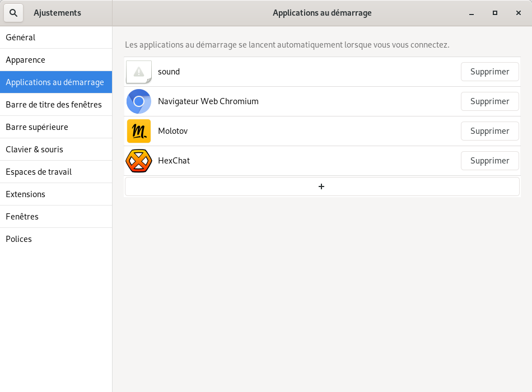Select Applications au démarrage in sidebar
This screenshot has height=392, width=532.
[56, 82]
